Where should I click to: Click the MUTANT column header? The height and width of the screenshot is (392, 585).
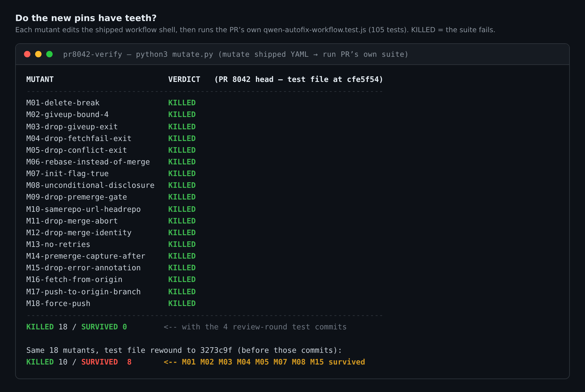40,79
